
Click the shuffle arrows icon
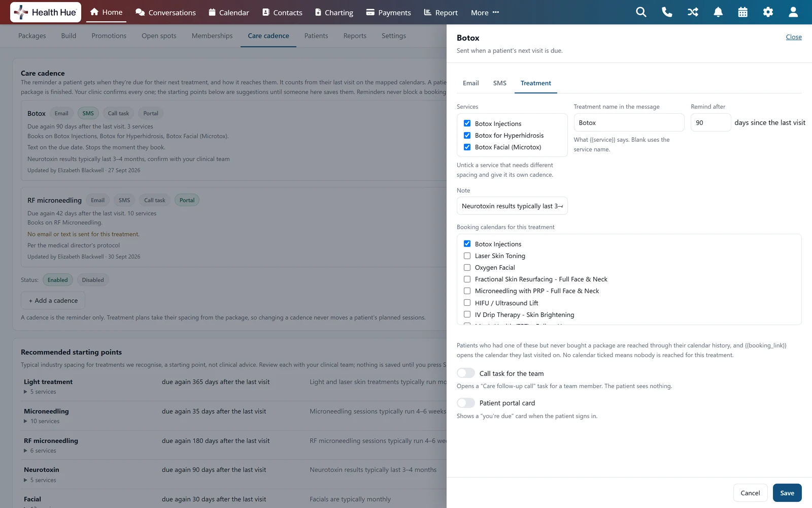coord(693,12)
